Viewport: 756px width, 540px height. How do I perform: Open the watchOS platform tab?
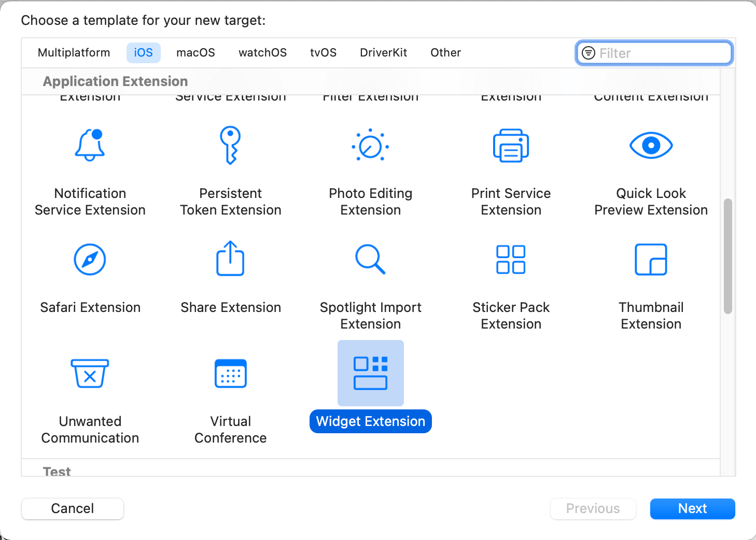262,53
